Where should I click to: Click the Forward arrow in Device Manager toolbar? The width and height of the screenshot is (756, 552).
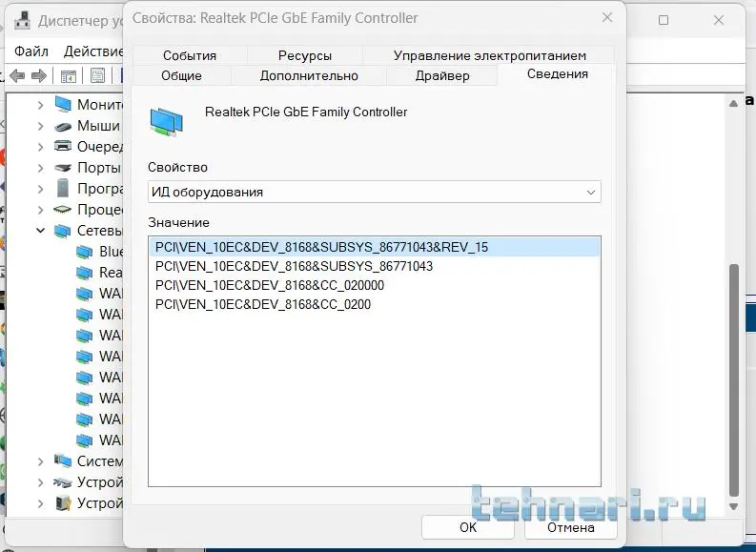tap(38, 75)
